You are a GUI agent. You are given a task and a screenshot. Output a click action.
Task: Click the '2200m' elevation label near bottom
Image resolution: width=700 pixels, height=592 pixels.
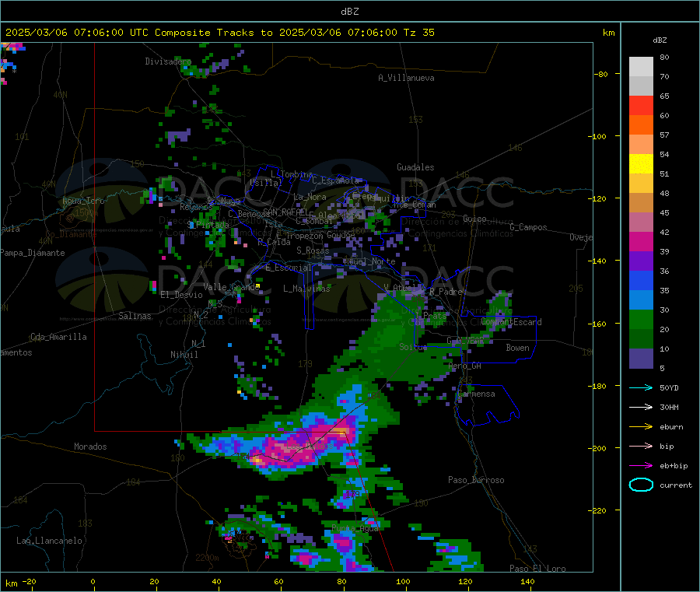[207, 558]
